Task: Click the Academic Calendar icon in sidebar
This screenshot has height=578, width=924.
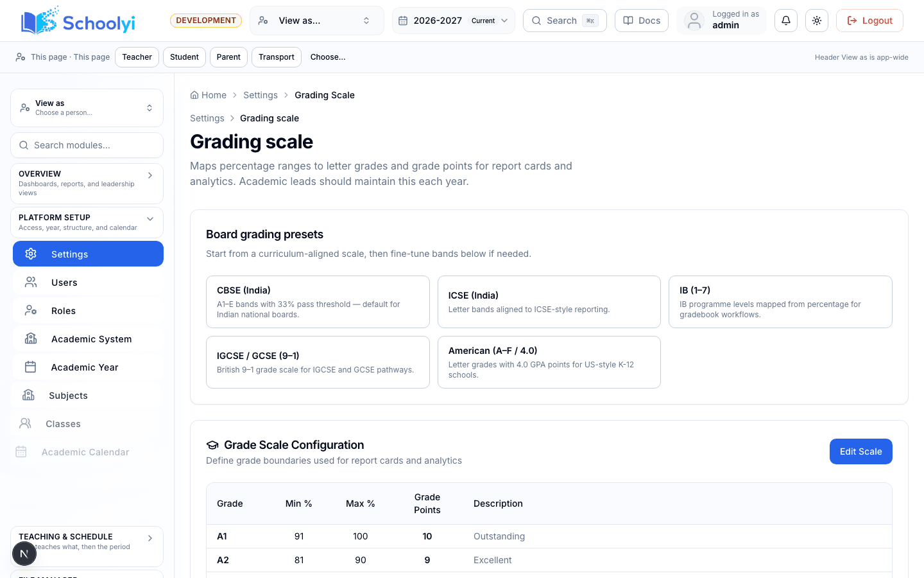Action: [x=21, y=451]
